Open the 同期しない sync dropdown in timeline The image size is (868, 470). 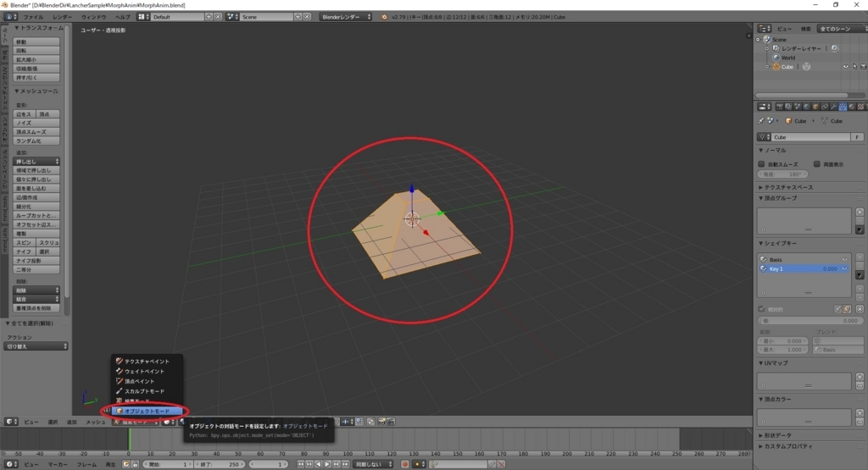point(374,464)
